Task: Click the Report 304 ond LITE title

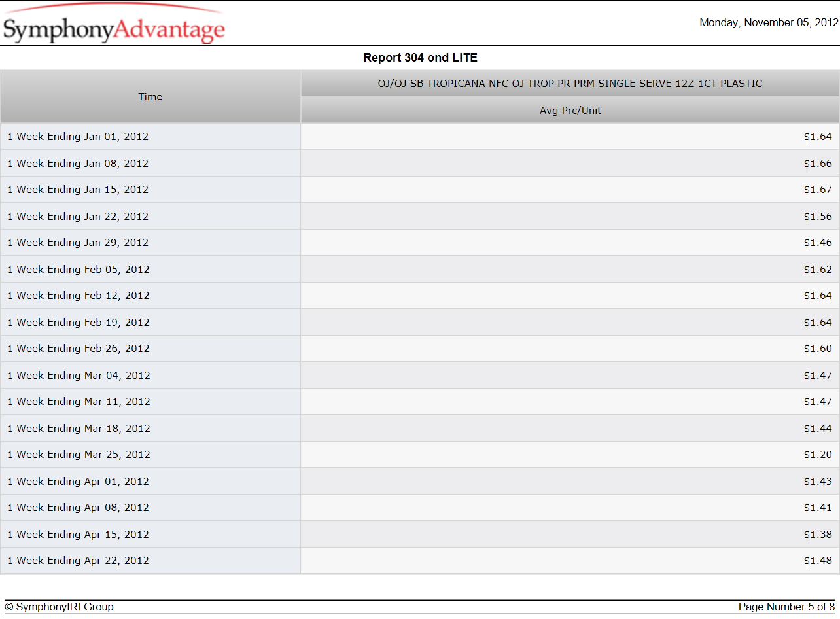Action: 420,58
